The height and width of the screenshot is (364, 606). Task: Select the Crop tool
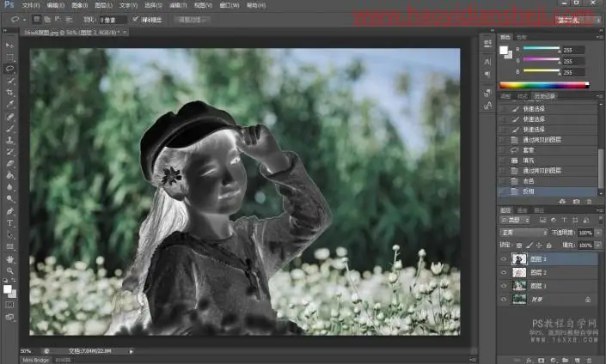point(9,92)
